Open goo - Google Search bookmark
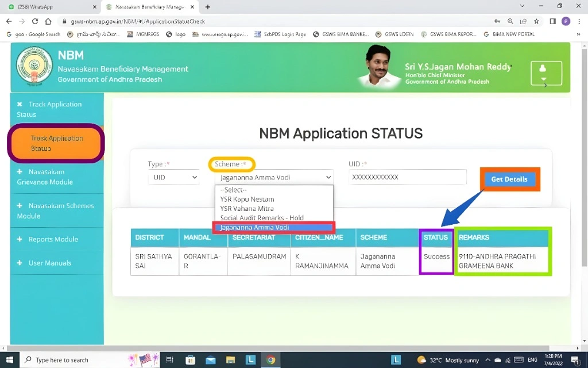Image resolution: width=588 pixels, height=368 pixels. pos(33,34)
